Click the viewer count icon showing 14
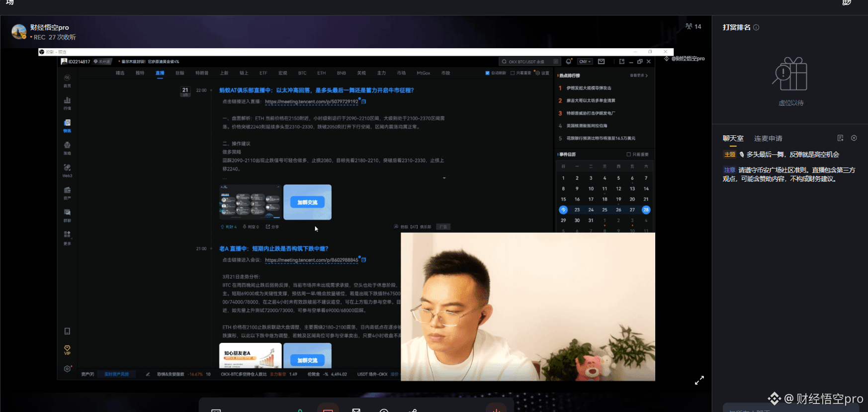 coord(689,26)
